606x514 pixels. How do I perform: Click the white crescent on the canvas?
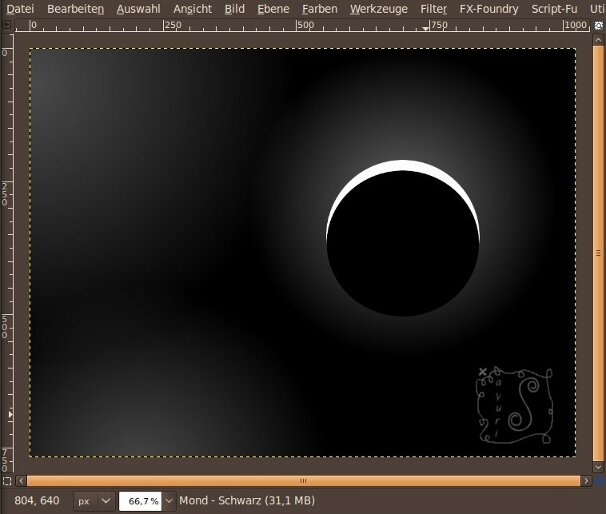(402, 166)
